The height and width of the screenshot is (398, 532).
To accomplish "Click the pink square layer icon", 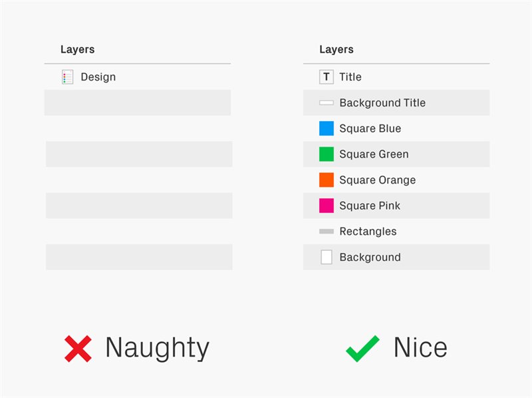I will click(327, 206).
